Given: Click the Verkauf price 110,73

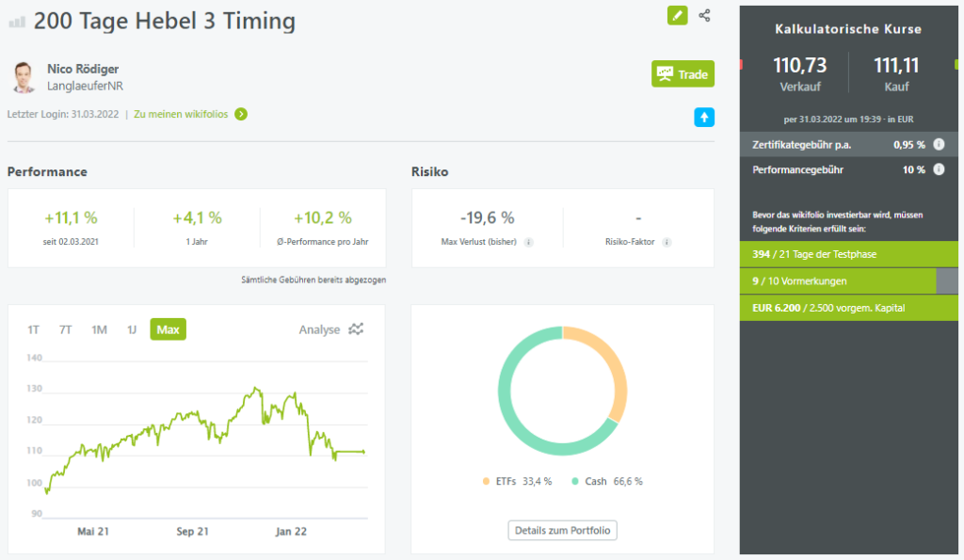Looking at the screenshot, I should coord(799,65).
